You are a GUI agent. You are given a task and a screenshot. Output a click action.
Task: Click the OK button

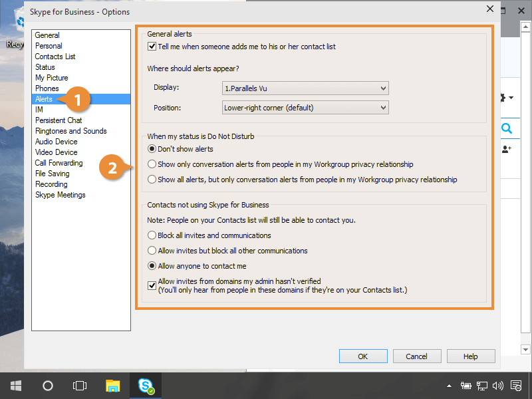pos(362,356)
